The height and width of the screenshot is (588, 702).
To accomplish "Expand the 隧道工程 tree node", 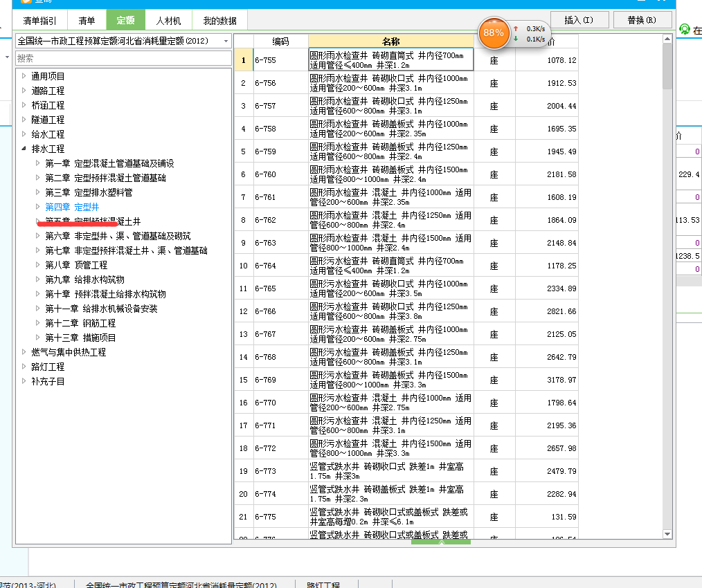I will pos(24,120).
